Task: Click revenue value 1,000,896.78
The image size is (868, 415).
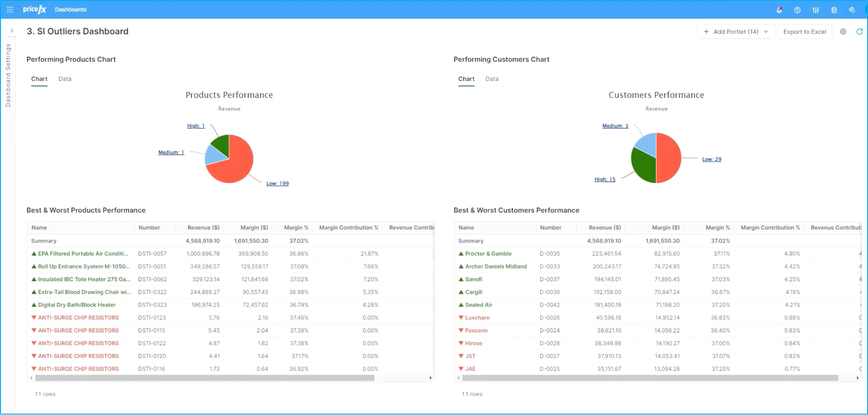Action: (x=203, y=254)
